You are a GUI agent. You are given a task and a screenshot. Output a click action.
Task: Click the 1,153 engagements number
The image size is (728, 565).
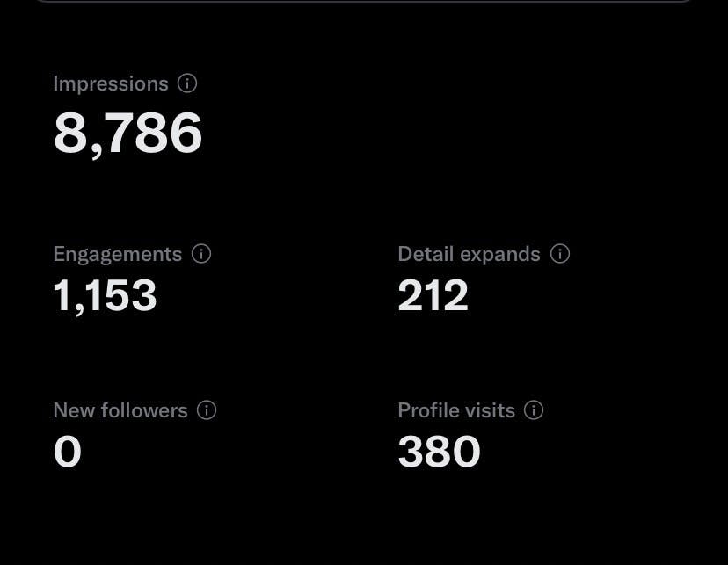pos(105,296)
